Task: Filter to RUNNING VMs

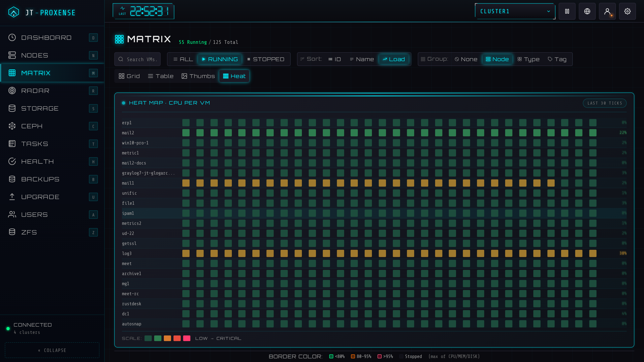Action: pyautogui.click(x=220, y=59)
